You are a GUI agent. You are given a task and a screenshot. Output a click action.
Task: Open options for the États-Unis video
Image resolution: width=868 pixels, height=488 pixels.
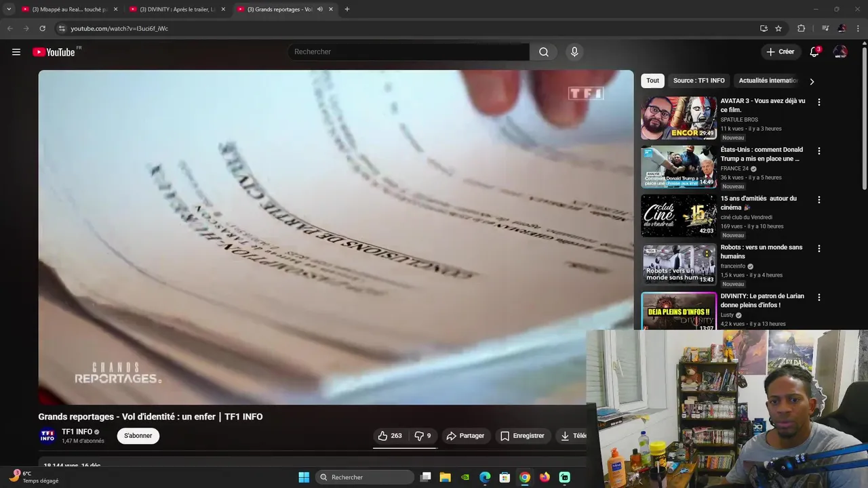click(818, 151)
